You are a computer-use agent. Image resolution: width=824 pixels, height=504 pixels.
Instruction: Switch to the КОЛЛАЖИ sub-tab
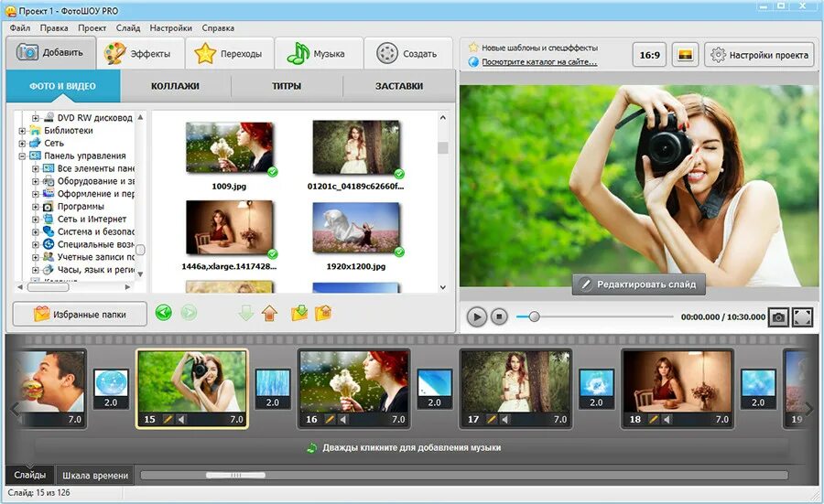175,86
